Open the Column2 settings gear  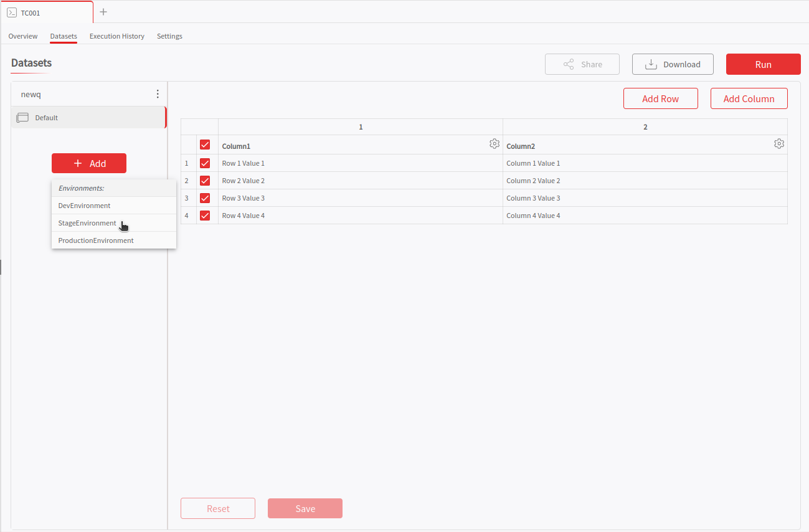(x=779, y=143)
